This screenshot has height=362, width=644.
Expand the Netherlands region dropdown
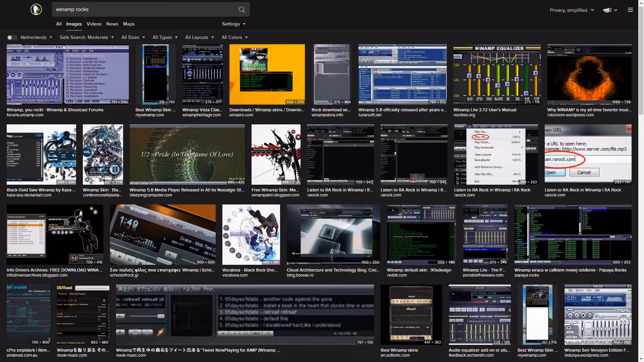tap(37, 37)
